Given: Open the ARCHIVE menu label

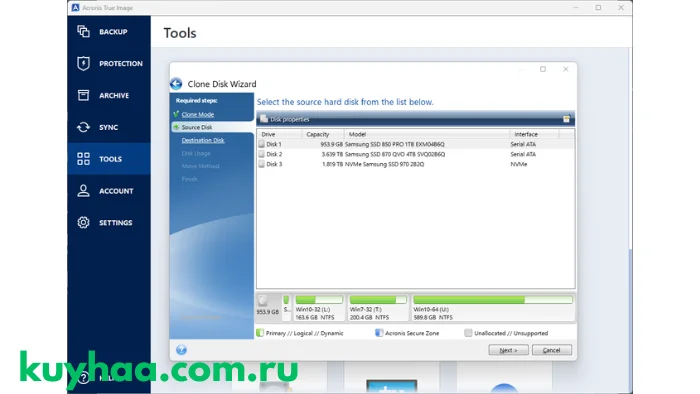Looking at the screenshot, I should [114, 95].
